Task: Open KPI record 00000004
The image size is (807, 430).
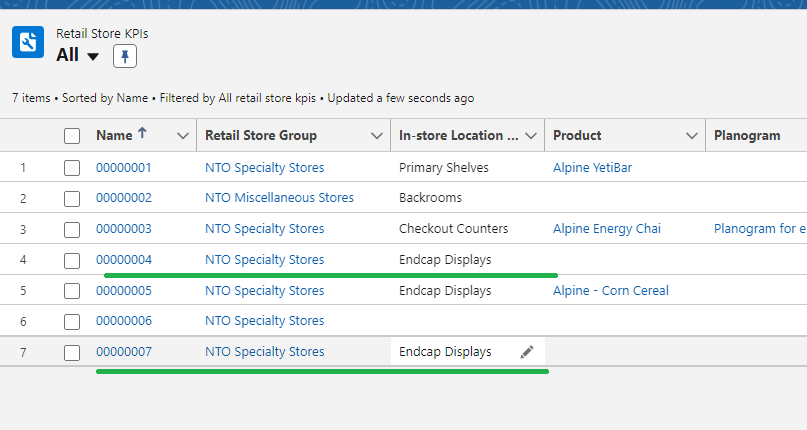Action: point(124,260)
